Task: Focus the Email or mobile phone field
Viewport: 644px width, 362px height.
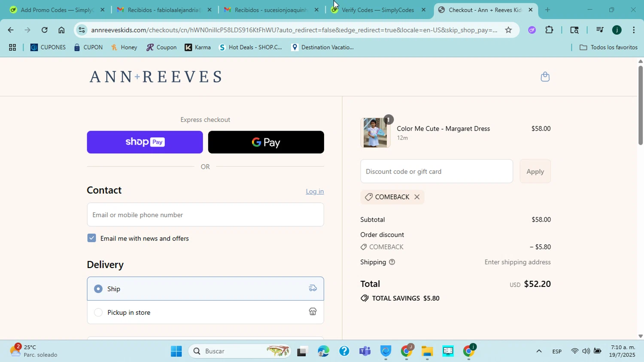Action: pyautogui.click(x=205, y=215)
